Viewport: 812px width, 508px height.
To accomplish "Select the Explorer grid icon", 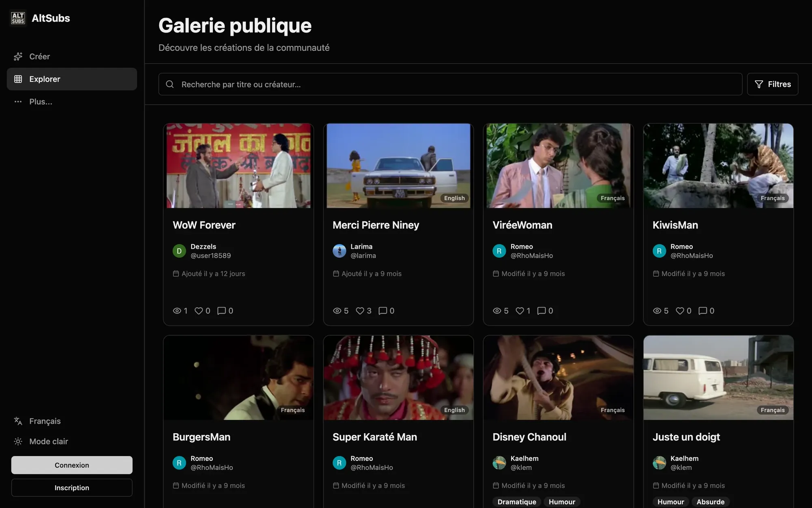I will [18, 79].
